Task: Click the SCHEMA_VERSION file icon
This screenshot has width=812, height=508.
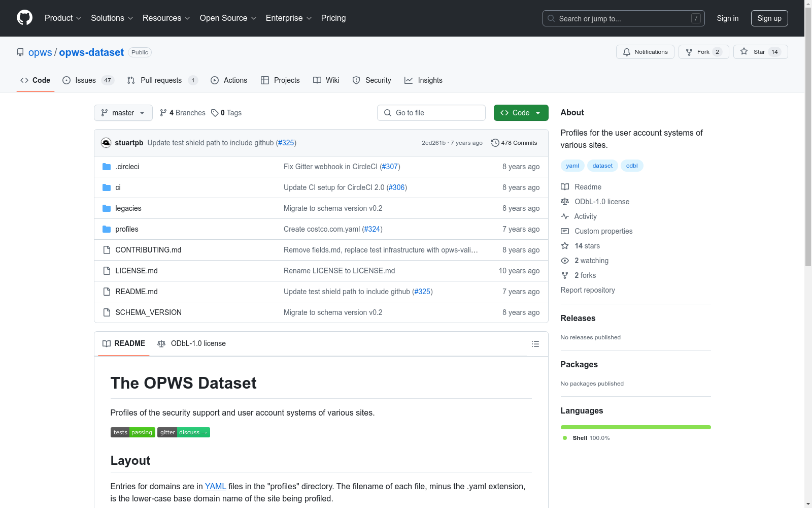Action: [107, 312]
